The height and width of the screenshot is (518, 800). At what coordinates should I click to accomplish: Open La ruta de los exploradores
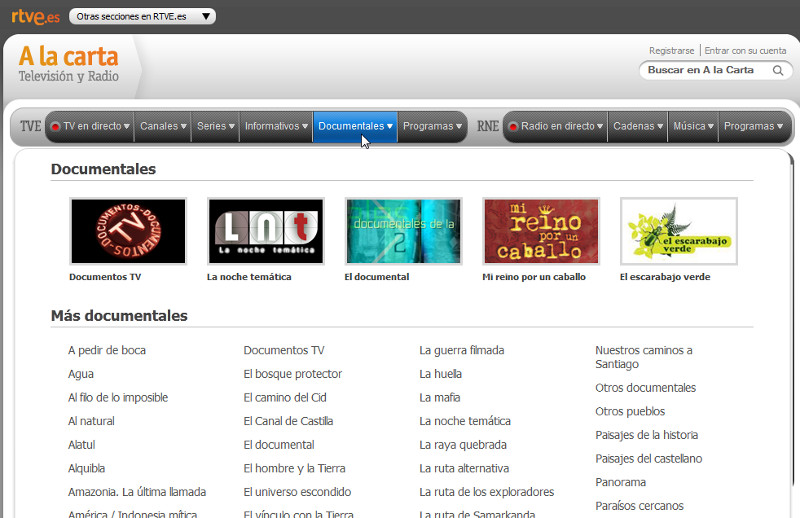487,492
